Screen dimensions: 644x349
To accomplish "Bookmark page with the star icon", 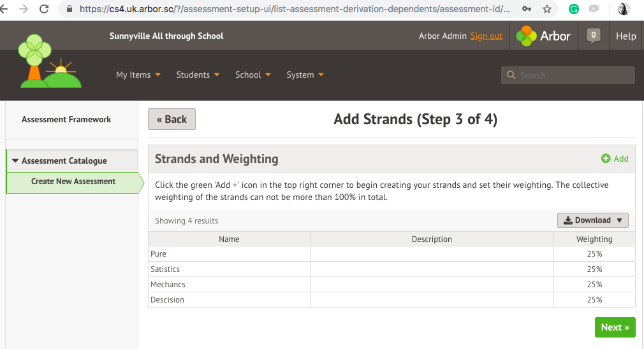I will tap(546, 9).
